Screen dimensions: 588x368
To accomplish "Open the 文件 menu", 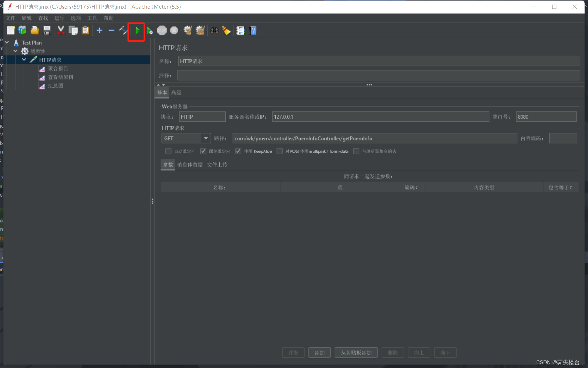I will pyautogui.click(x=10, y=18).
